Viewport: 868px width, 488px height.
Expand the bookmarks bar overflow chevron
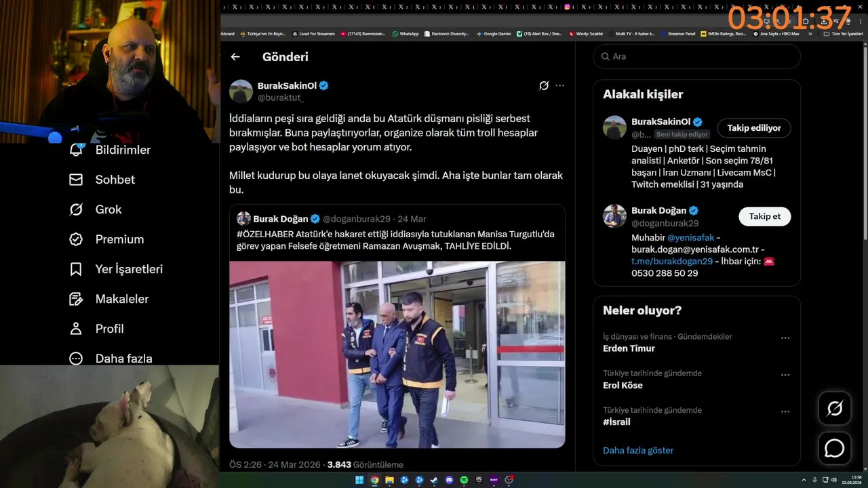coord(810,33)
